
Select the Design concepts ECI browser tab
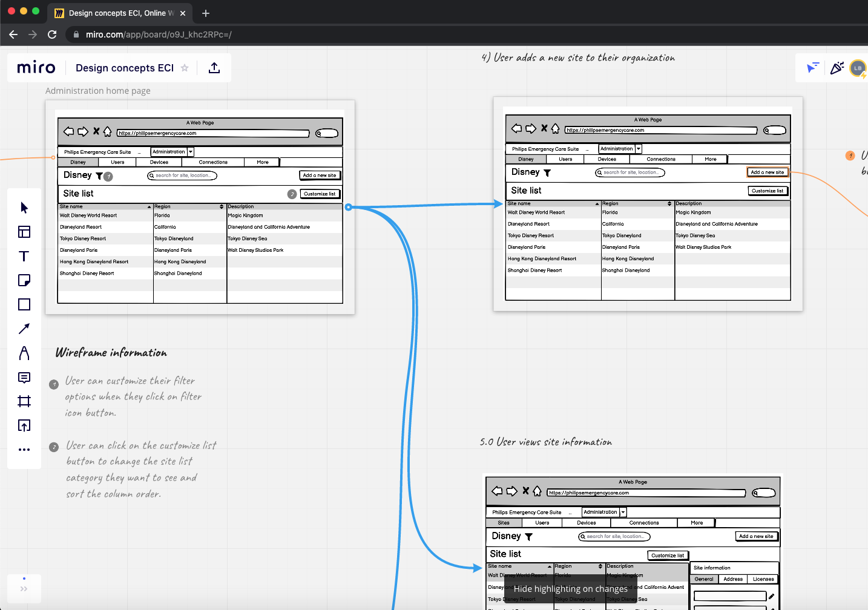120,13
